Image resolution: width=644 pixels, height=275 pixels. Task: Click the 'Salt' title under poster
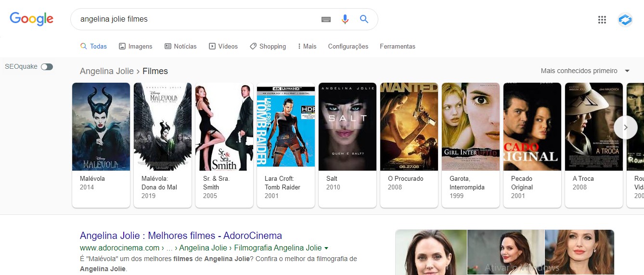coord(332,178)
